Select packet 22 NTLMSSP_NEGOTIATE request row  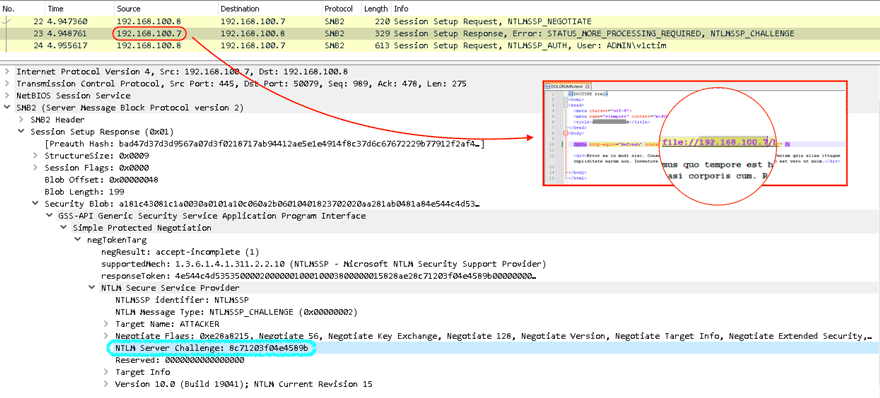(440, 21)
